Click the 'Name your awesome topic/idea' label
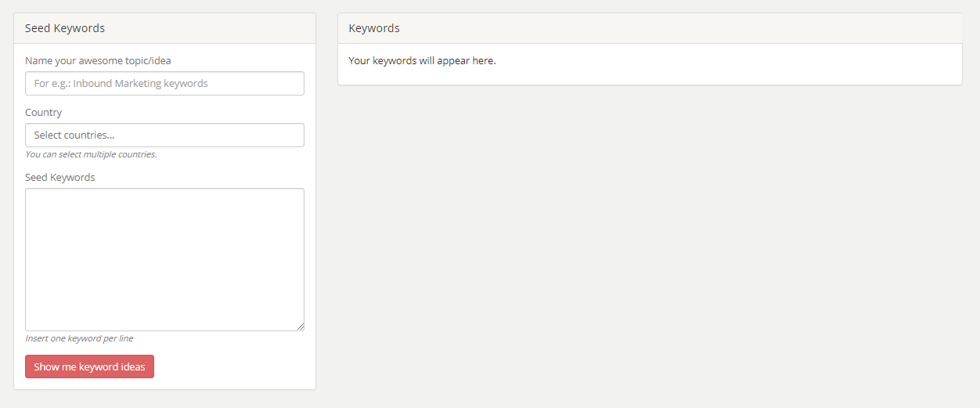Screen dimensions: 980x408 point(98,60)
